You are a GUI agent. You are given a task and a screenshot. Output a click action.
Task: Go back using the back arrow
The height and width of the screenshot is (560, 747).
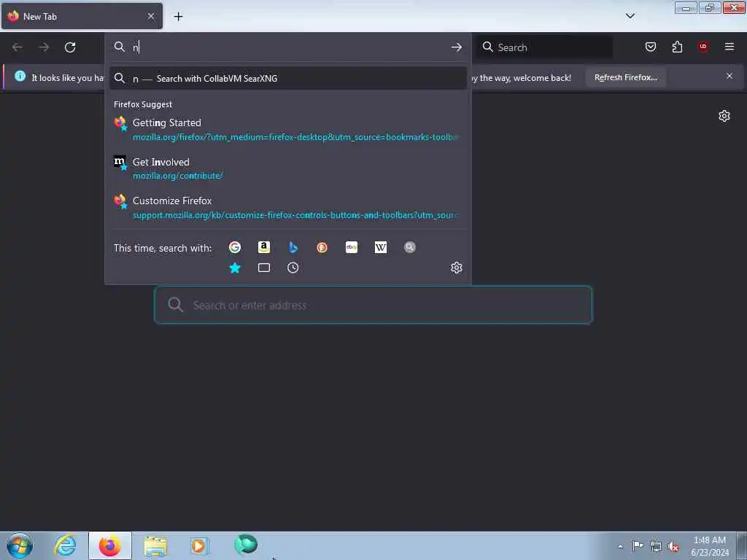click(18, 47)
